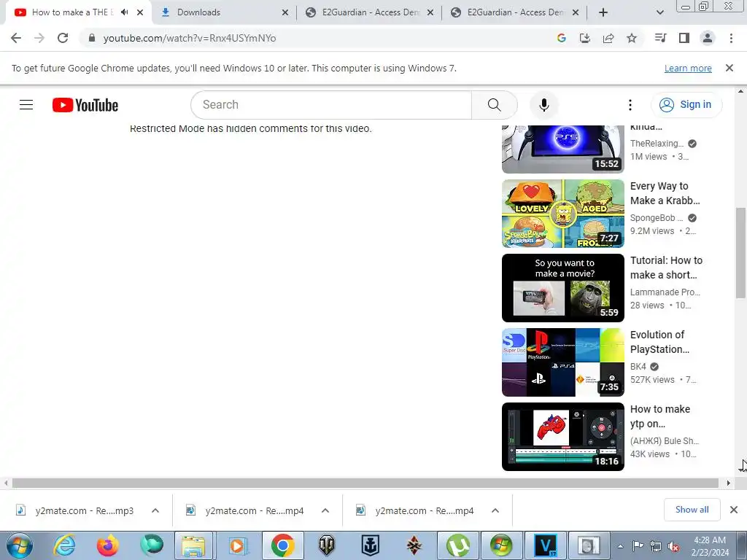Select the How to make a THE tab
This screenshot has width=747, height=560.
(x=71, y=12)
